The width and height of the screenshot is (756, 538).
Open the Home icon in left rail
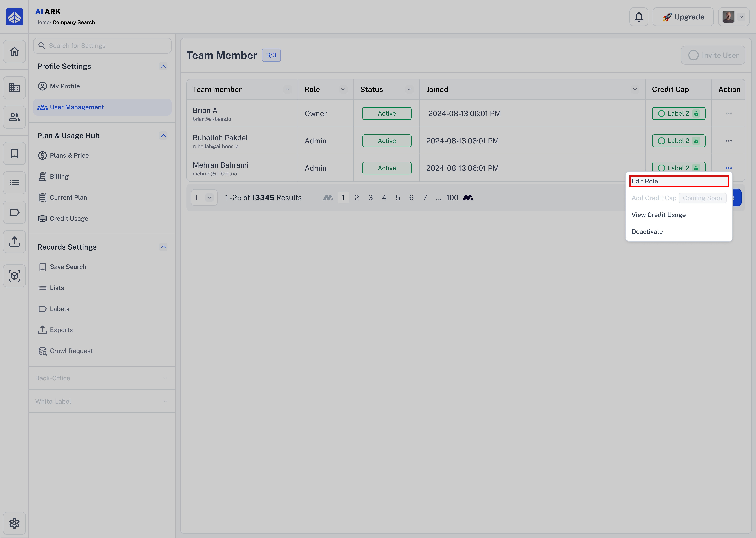[x=14, y=51]
